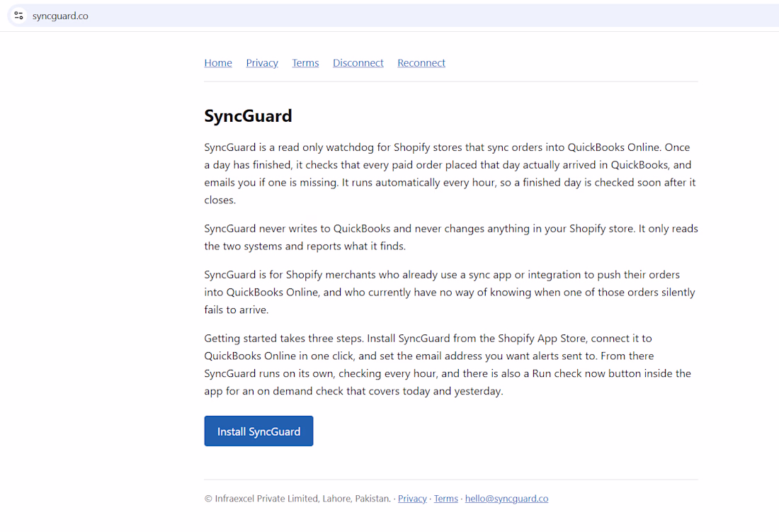Screen dimensions: 779x532
Task: Click the blue Install SyncGuard button
Action: pos(258,431)
